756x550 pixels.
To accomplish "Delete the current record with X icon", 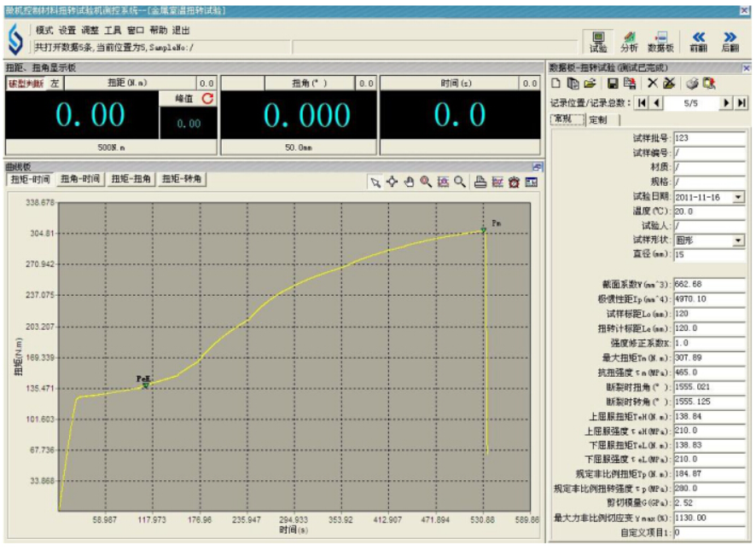I will click(652, 84).
